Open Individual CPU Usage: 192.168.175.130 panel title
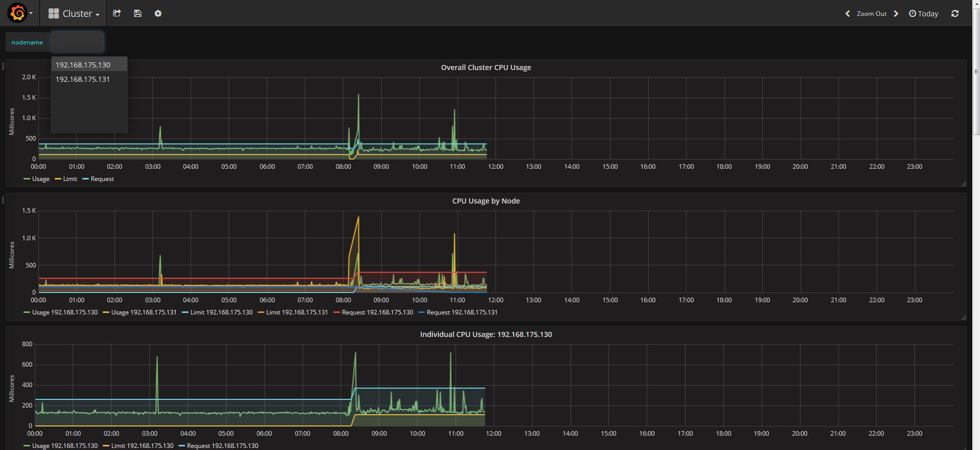The height and width of the screenshot is (450, 980). [486, 334]
